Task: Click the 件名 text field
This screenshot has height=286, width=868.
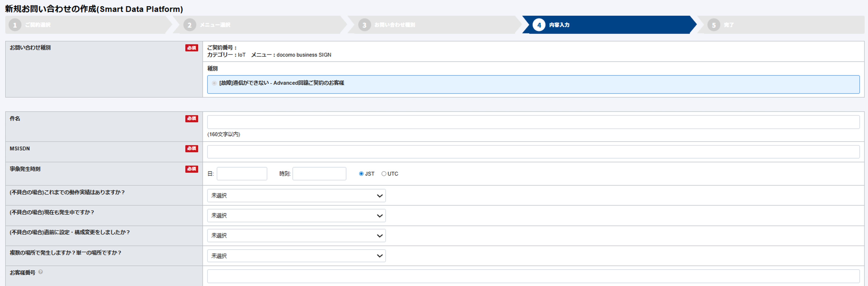Action: (x=533, y=122)
